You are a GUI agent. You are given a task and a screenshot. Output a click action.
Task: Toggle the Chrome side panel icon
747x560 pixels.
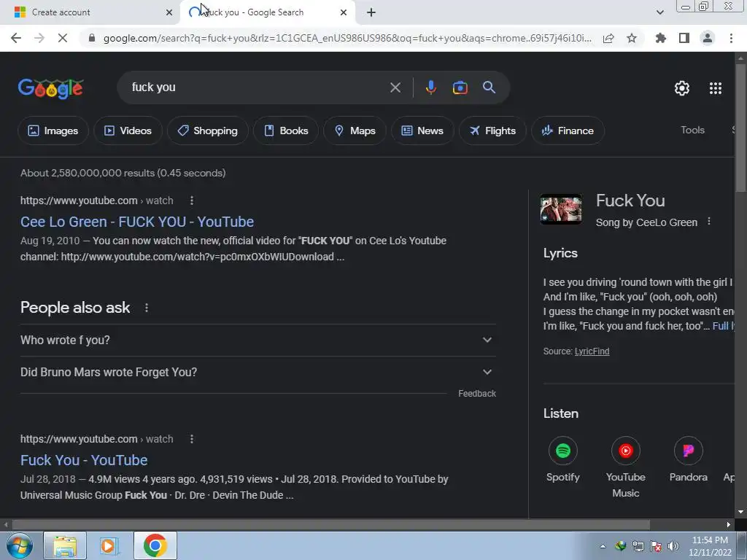(x=684, y=38)
